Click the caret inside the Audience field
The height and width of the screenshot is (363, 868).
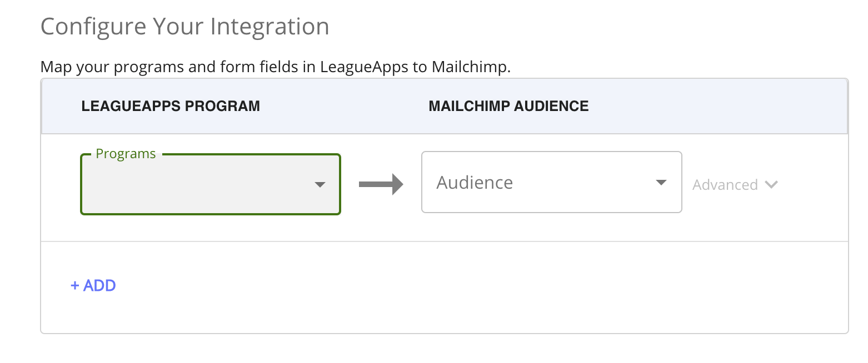click(661, 182)
